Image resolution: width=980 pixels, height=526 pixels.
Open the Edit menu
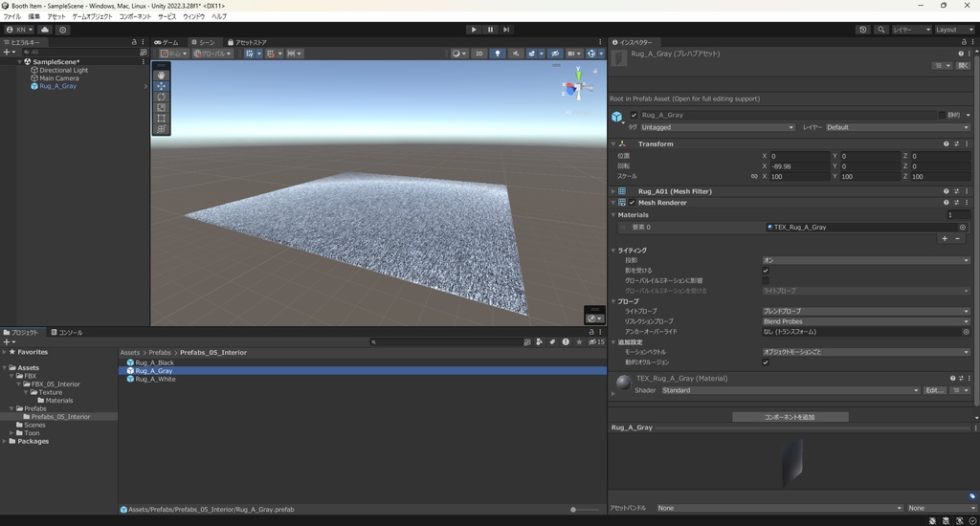coord(33,16)
